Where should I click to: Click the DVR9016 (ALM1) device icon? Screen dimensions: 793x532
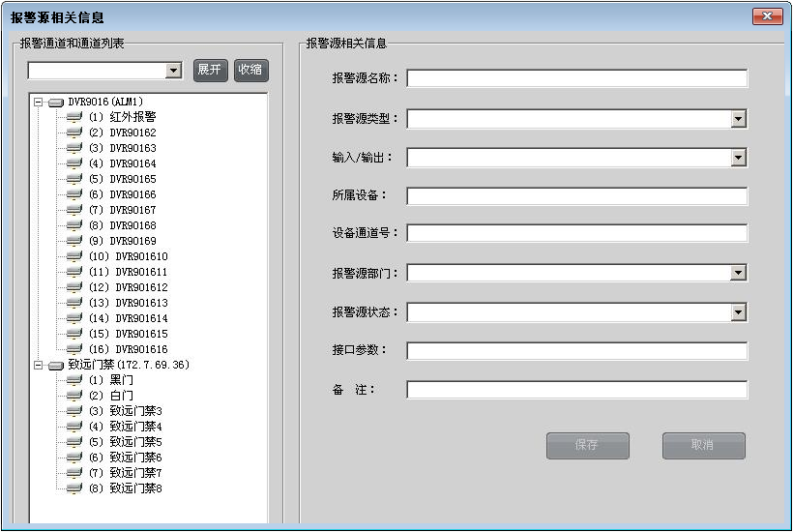click(56, 102)
